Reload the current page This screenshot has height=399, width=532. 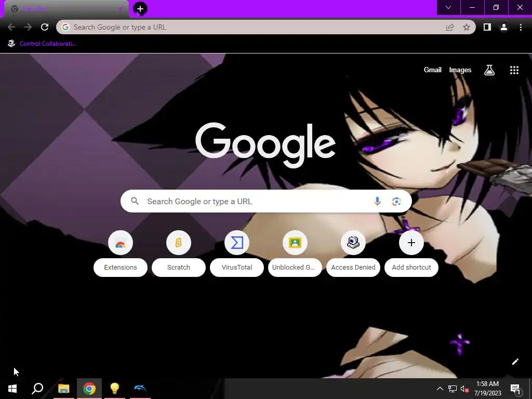tap(45, 27)
